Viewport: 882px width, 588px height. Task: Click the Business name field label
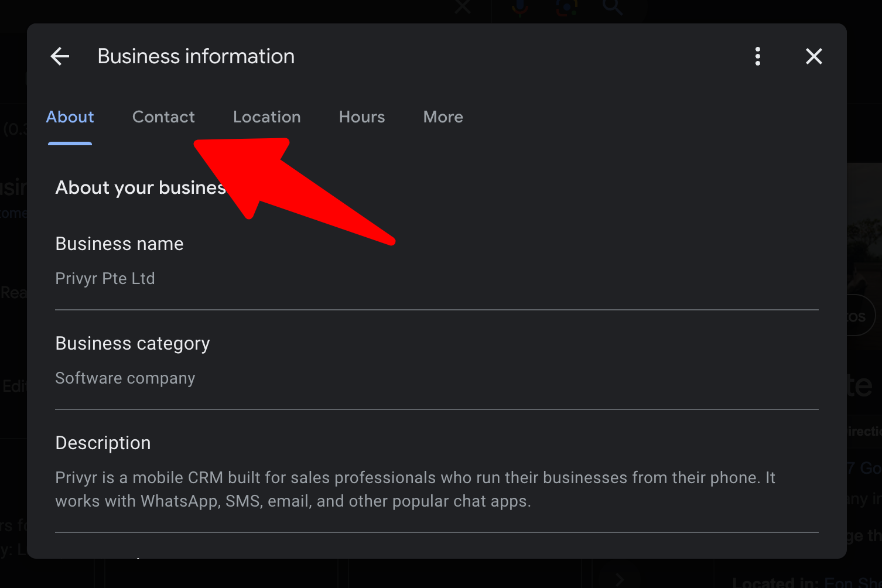[119, 244]
